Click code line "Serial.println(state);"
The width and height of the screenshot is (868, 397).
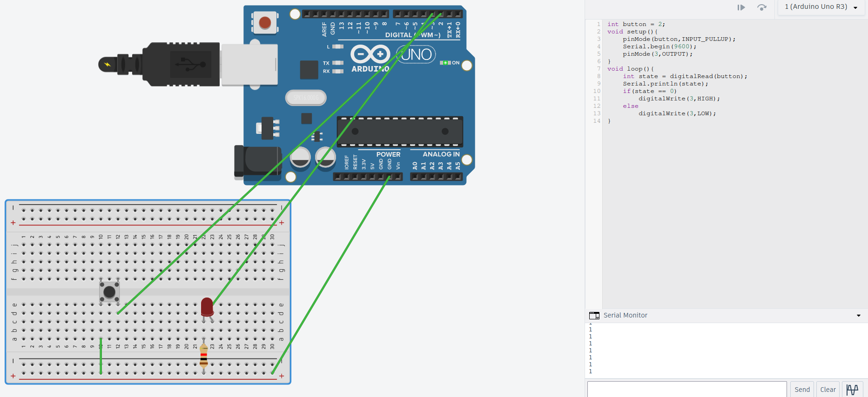[666, 84]
